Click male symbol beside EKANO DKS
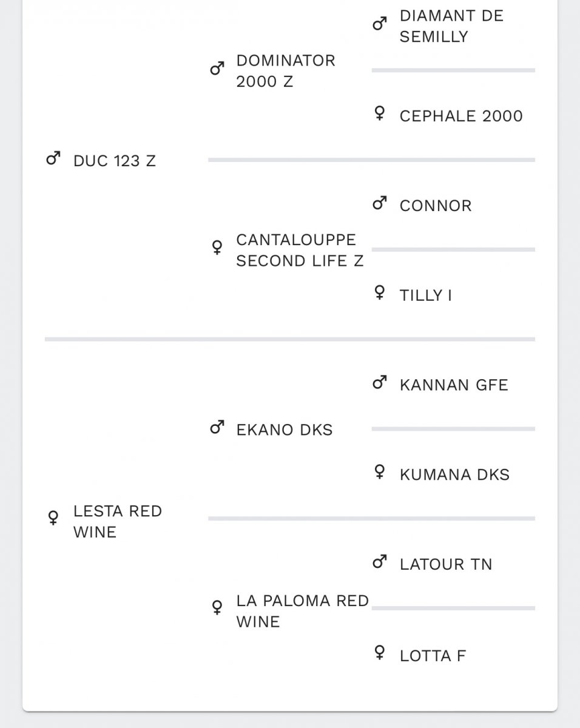The width and height of the screenshot is (580, 728). coord(217,428)
